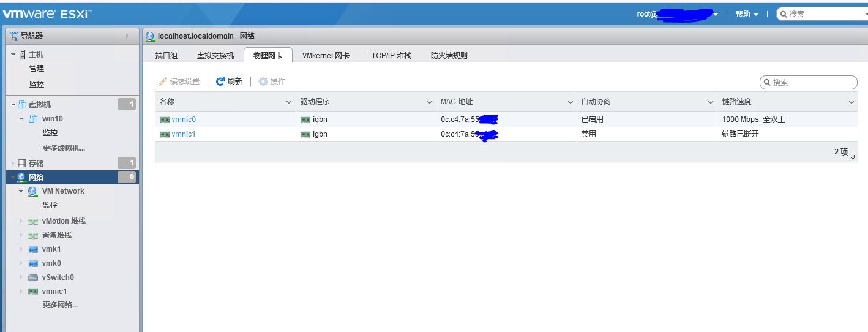The image size is (868, 332).
Task: Open the Link speed (链路速度) column dropdown arrow
Action: click(851, 102)
